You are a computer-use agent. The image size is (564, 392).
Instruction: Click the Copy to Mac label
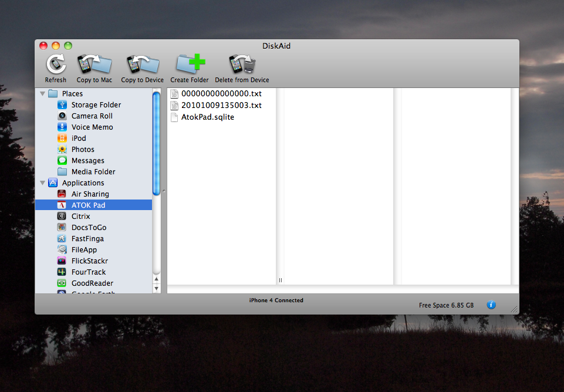(94, 80)
